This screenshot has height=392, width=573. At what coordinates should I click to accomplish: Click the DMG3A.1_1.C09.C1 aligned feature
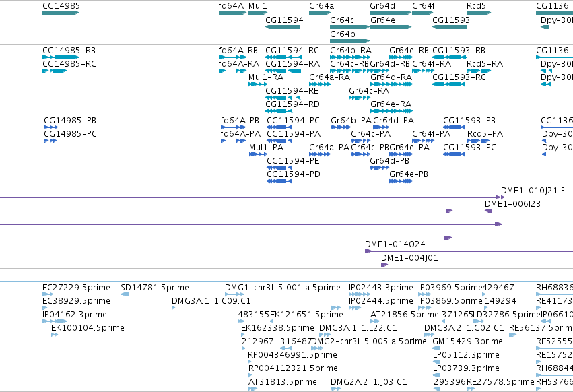pyautogui.click(x=256, y=308)
